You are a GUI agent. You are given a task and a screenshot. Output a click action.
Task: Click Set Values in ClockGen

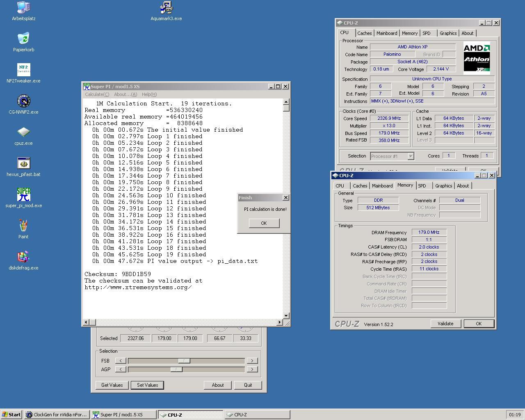point(147,385)
